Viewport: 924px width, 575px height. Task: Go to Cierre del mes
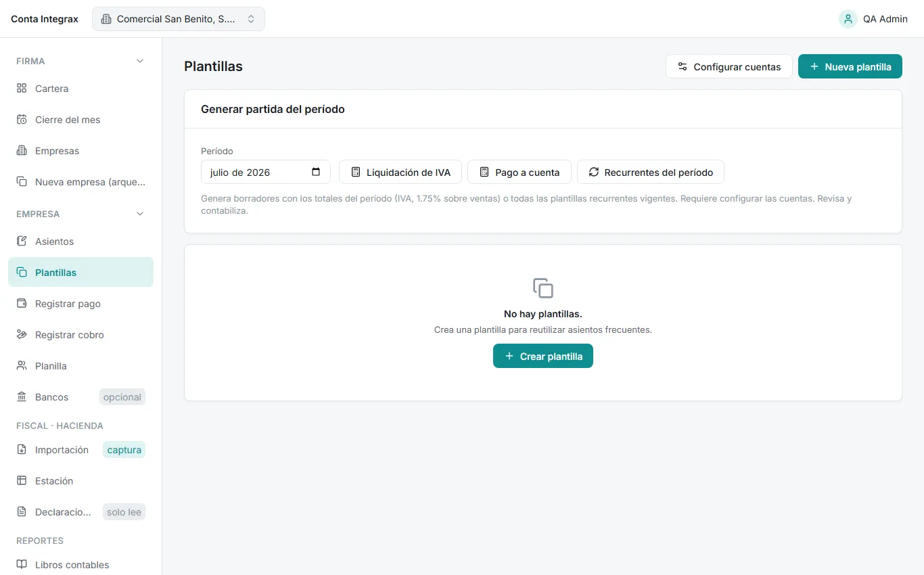point(81,120)
